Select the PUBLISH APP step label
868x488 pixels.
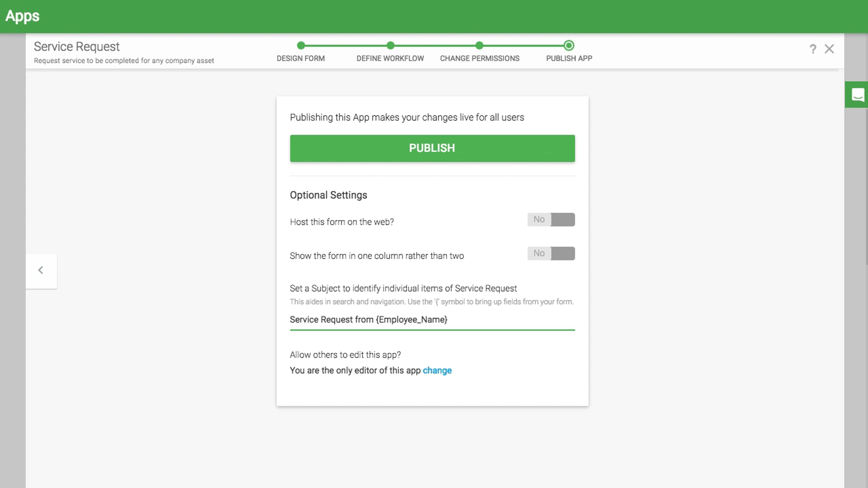point(569,59)
